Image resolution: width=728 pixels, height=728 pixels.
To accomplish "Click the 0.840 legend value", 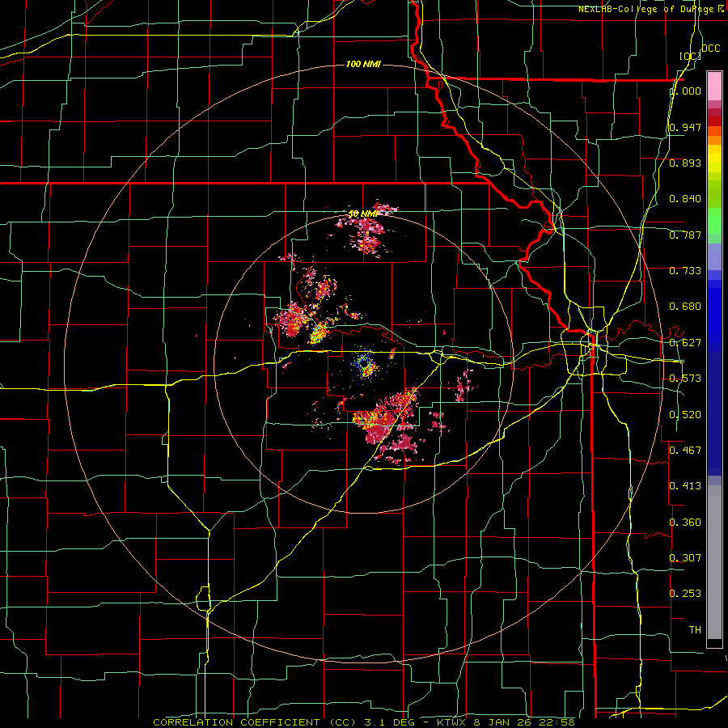I will click(685, 199).
